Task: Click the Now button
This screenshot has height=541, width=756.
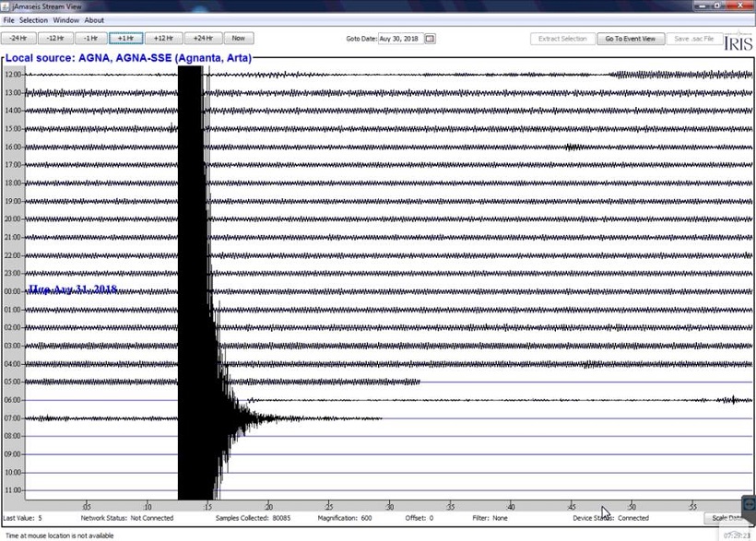Action: click(239, 39)
